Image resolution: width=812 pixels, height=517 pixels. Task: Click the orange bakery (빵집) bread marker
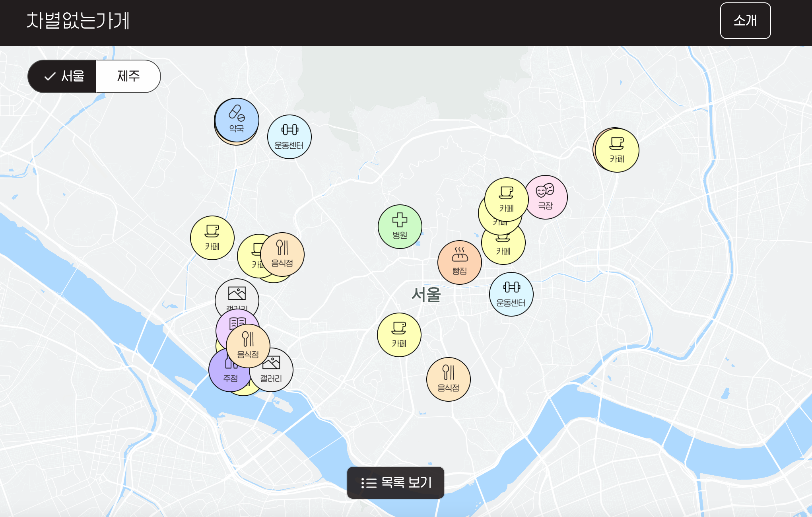pos(459,262)
